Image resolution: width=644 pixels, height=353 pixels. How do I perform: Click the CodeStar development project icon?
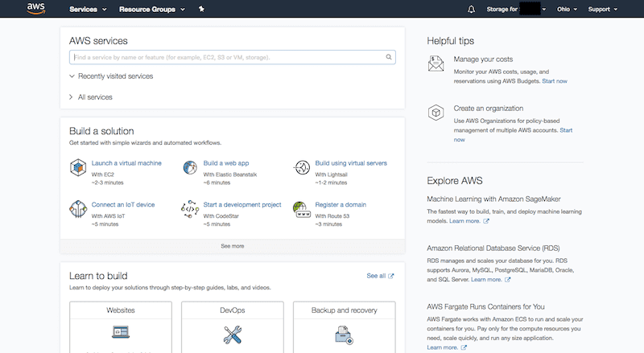(x=190, y=209)
